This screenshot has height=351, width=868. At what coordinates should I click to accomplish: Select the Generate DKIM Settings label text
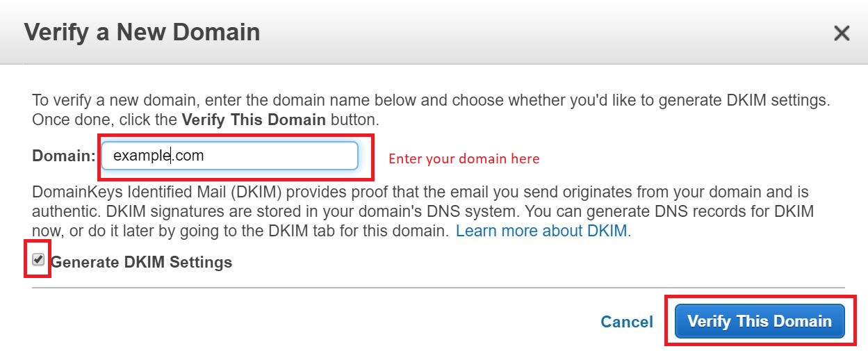[141, 262]
